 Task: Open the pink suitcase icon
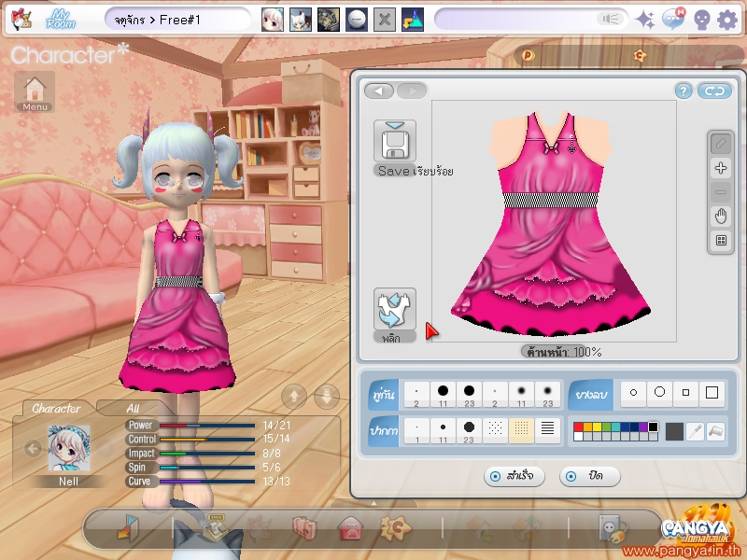coord(305,528)
